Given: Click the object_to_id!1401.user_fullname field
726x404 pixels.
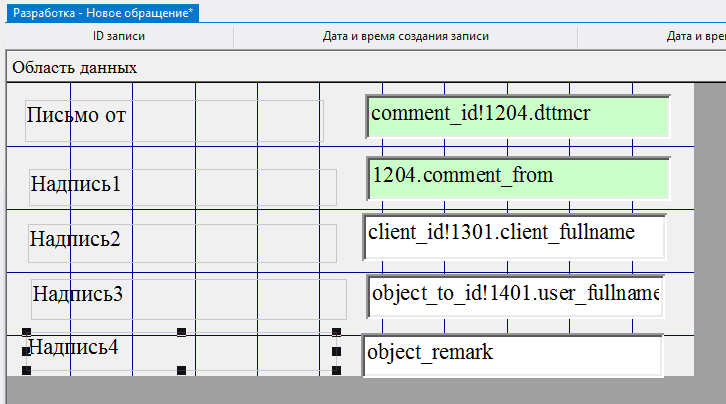Looking at the screenshot, I should pyautogui.click(x=514, y=295).
